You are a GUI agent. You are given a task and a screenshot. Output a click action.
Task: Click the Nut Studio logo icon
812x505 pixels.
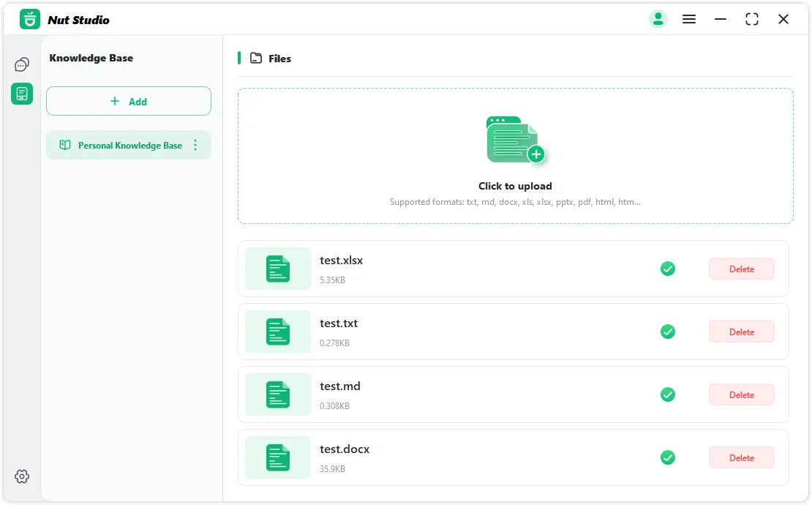(30, 20)
